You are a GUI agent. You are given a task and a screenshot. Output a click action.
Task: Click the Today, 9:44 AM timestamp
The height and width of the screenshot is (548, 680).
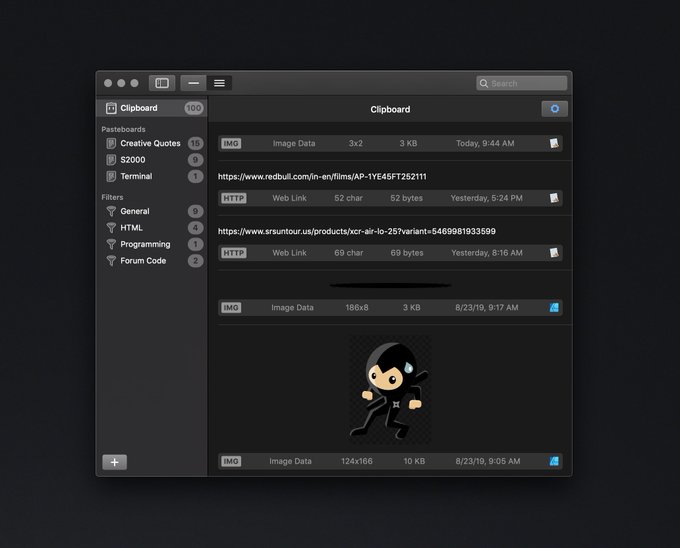click(x=485, y=144)
